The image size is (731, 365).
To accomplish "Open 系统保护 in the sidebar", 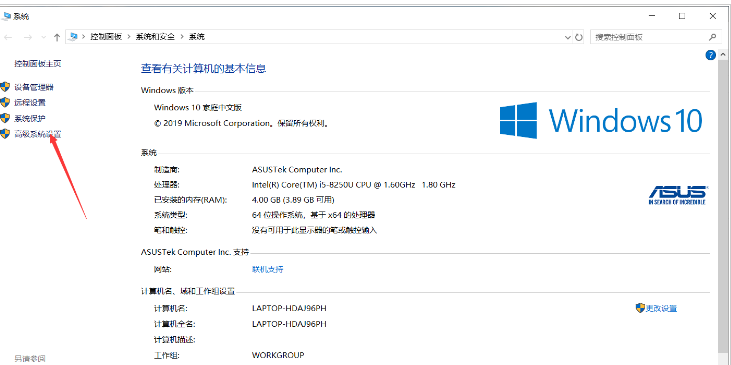I will [30, 118].
